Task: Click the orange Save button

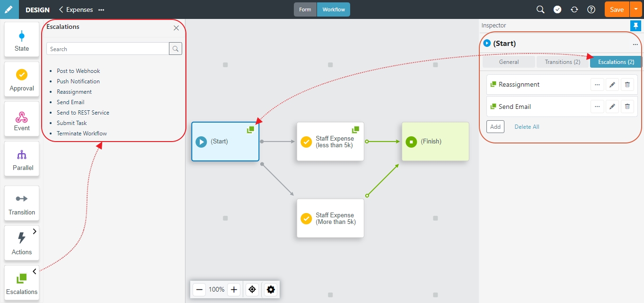Action: pos(617,9)
